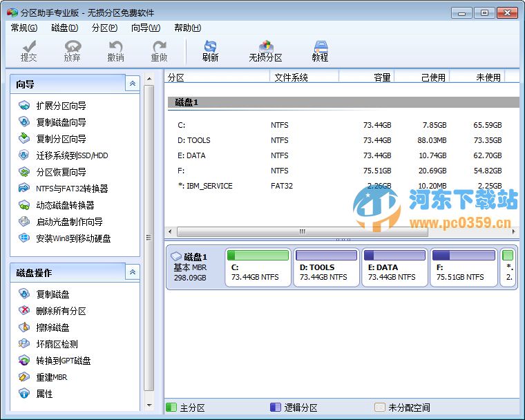Click the 删除所有分区 icon
Screen dimensions: 525x420
[24, 310]
